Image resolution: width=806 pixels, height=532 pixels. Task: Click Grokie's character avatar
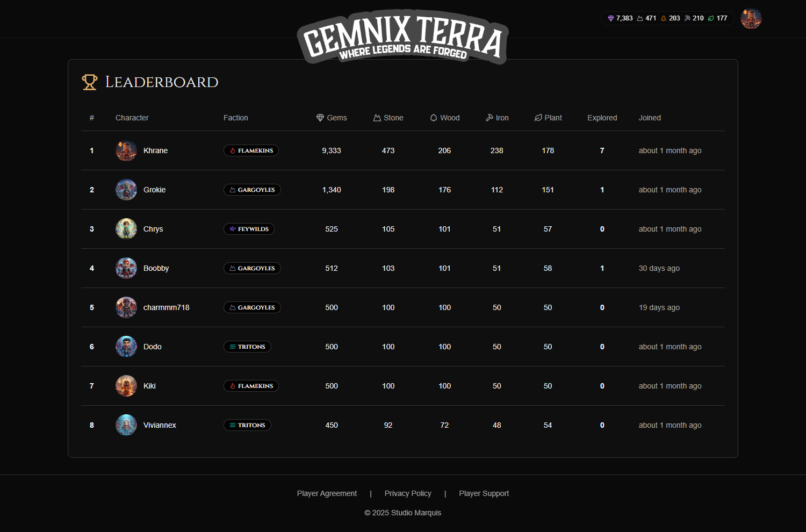pos(126,190)
